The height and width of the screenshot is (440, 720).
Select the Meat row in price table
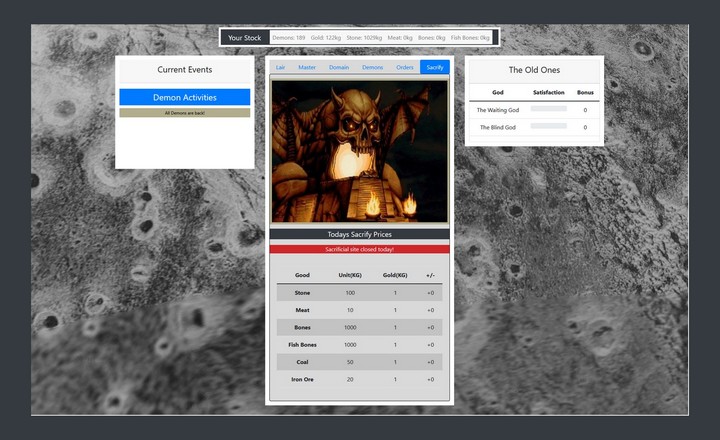359,310
